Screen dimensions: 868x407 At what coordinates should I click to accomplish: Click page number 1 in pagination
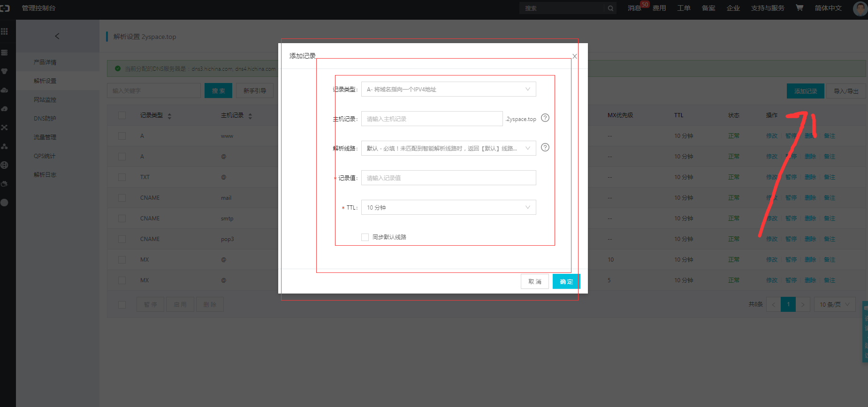click(788, 305)
